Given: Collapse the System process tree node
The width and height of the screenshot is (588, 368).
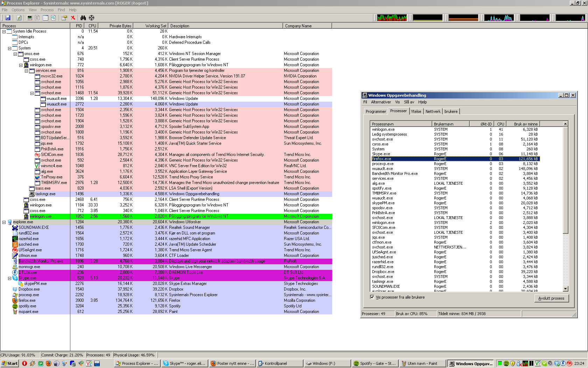Looking at the screenshot, I should pos(9,48).
